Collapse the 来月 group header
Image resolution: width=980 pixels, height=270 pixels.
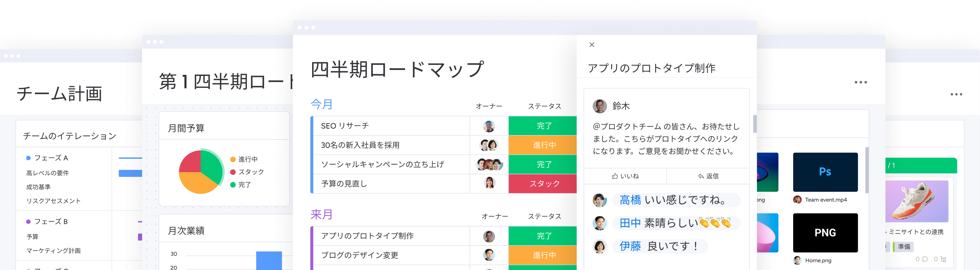coord(321,214)
